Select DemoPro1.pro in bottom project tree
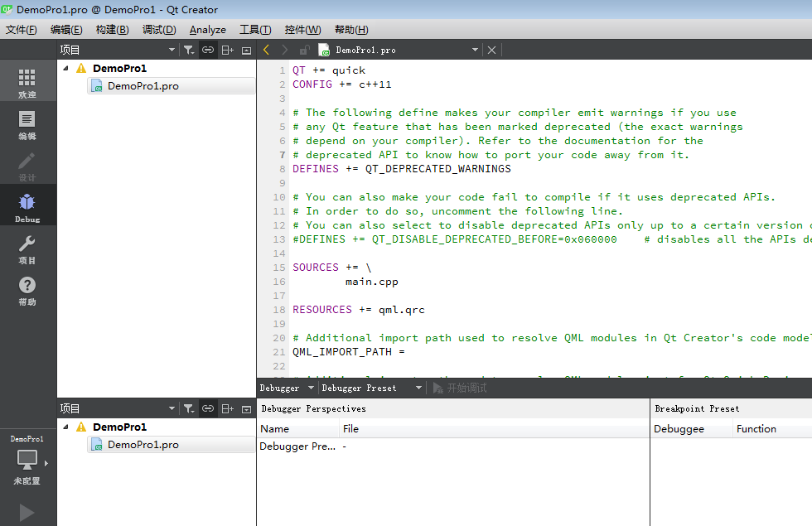This screenshot has height=526, width=812. [x=143, y=445]
